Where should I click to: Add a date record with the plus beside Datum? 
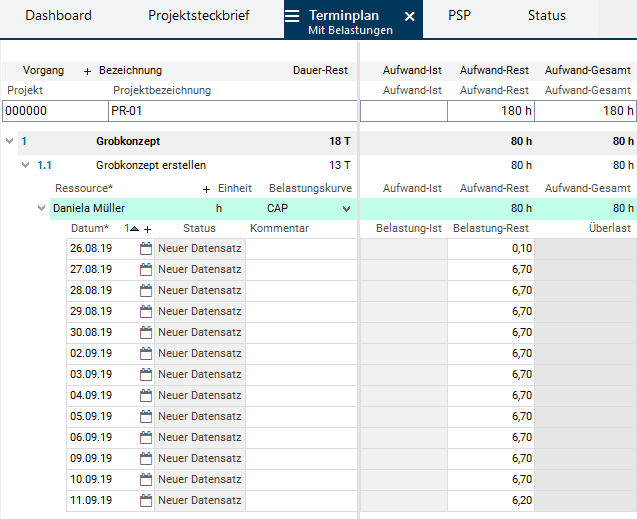pyautogui.click(x=147, y=229)
